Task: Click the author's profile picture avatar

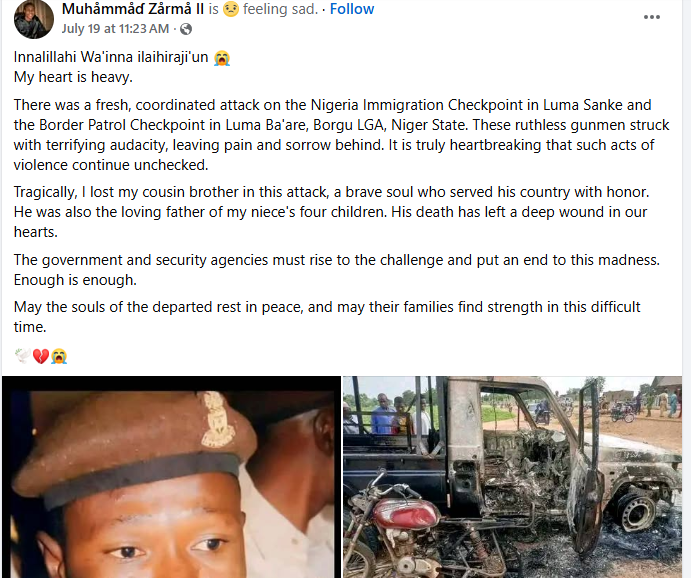Action: pyautogui.click(x=33, y=18)
